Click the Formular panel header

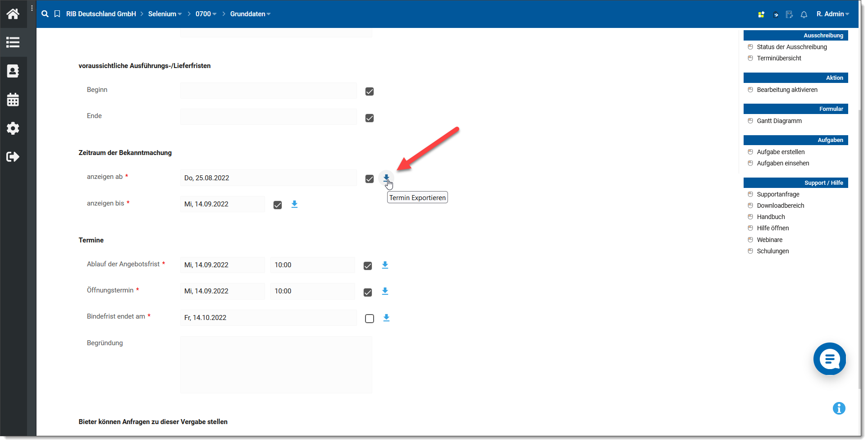796,109
